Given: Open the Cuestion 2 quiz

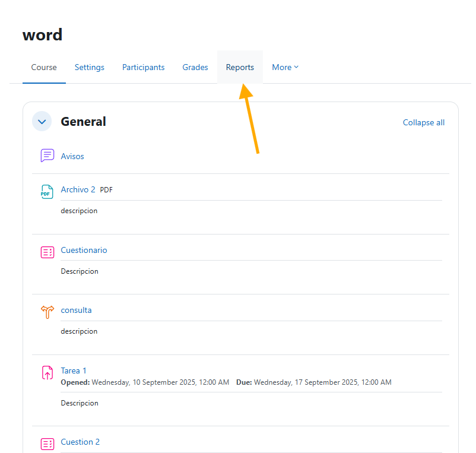Looking at the screenshot, I should (80, 442).
